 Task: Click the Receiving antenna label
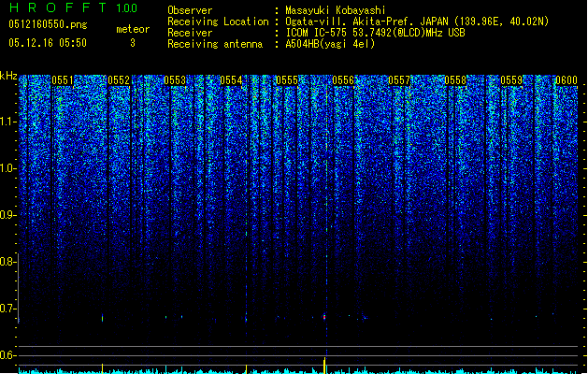[x=215, y=44]
